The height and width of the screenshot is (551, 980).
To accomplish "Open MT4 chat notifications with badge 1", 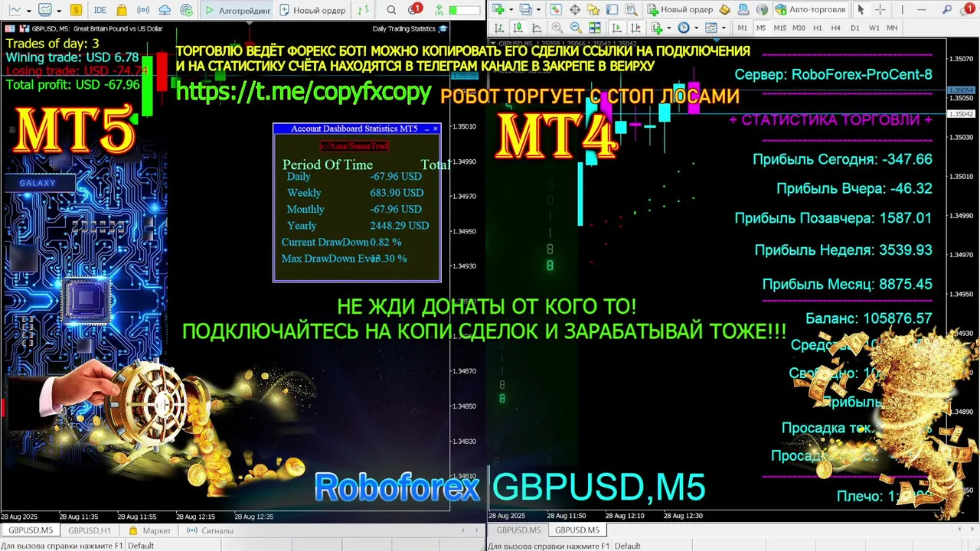I will pyautogui.click(x=968, y=9).
